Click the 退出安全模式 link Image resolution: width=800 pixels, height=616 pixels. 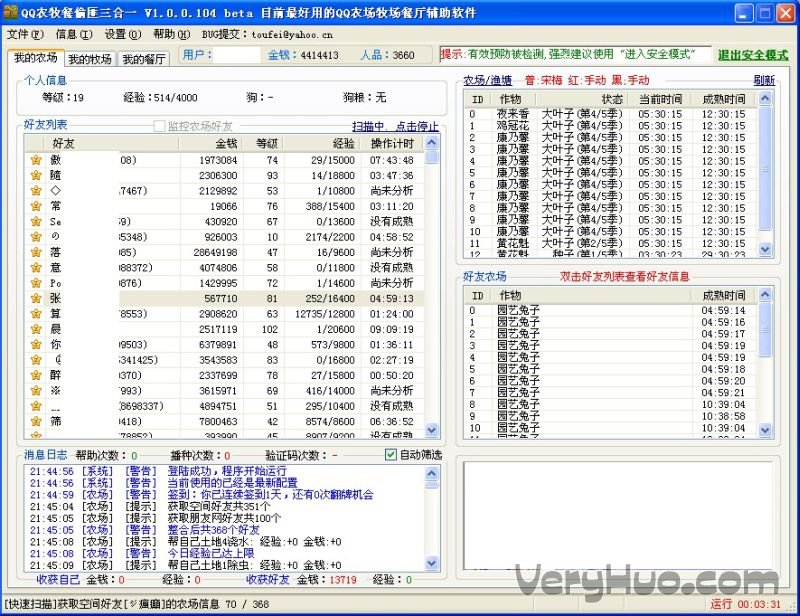(752, 55)
